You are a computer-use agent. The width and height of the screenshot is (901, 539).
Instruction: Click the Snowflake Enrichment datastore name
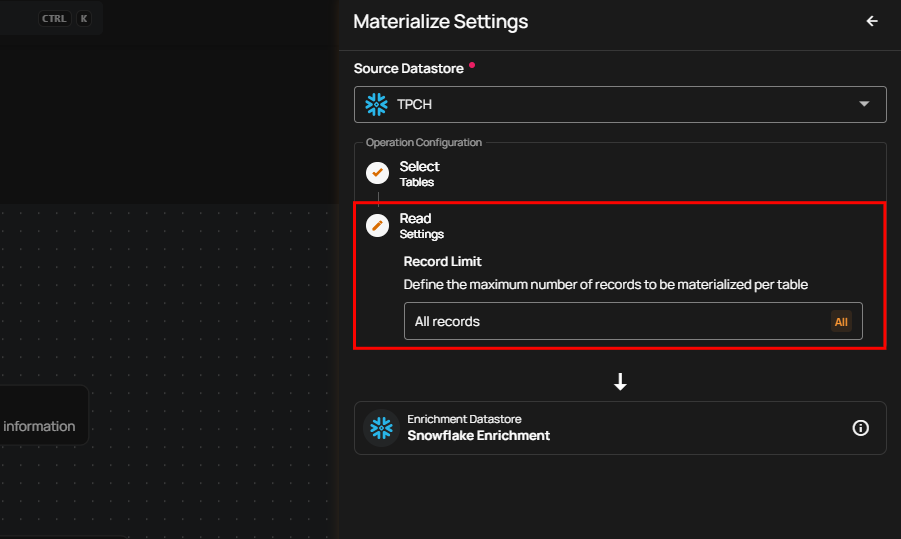(x=478, y=435)
